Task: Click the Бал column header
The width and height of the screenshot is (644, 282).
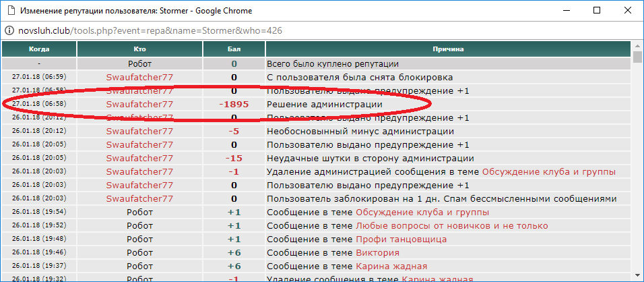Action: (234, 49)
